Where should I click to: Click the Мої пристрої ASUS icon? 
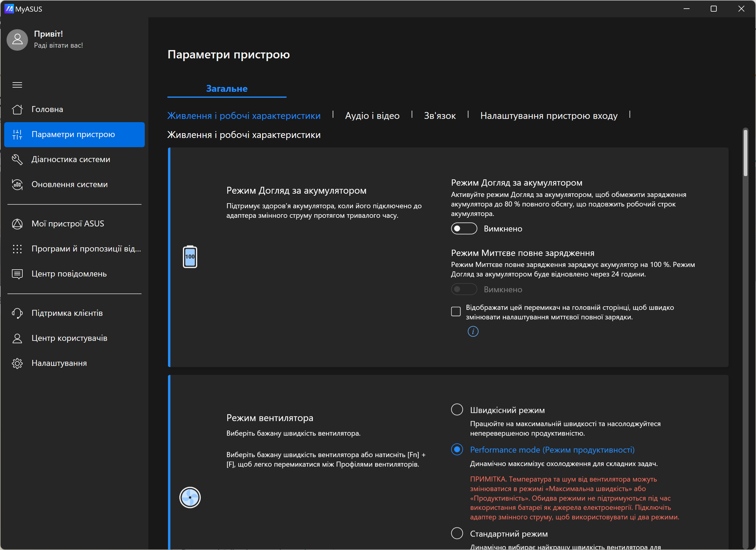coord(17,224)
